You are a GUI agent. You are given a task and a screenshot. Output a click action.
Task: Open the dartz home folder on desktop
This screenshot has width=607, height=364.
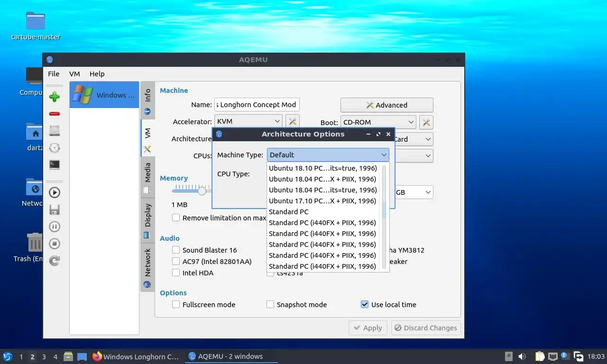pos(35,137)
